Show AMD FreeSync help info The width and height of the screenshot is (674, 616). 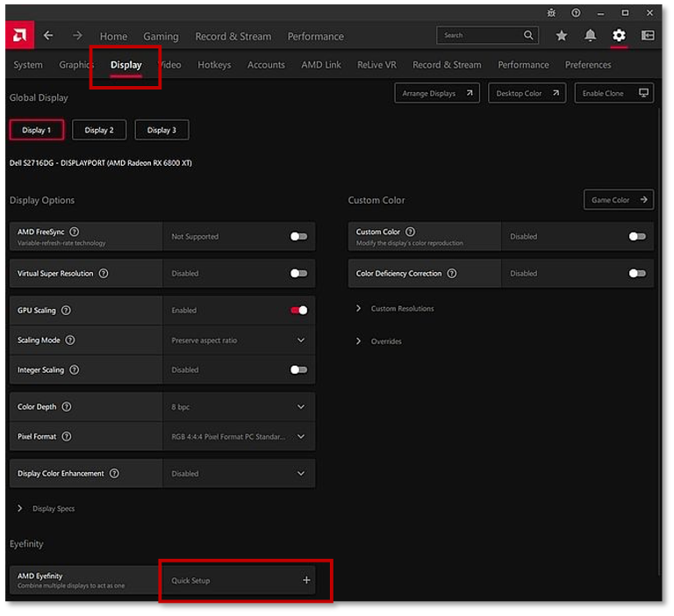click(75, 232)
